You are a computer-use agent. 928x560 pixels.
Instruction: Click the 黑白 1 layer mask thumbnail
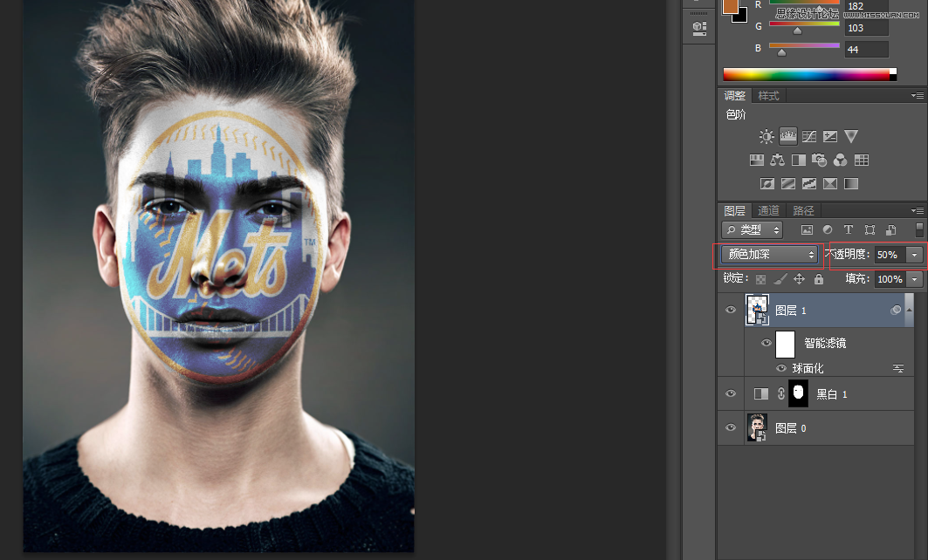pos(799,394)
